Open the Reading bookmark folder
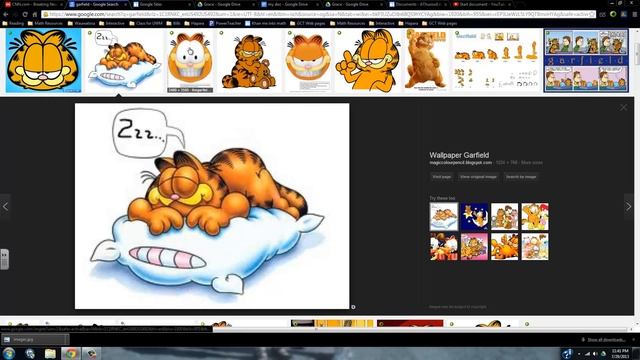The image size is (640, 360). tap(13, 23)
